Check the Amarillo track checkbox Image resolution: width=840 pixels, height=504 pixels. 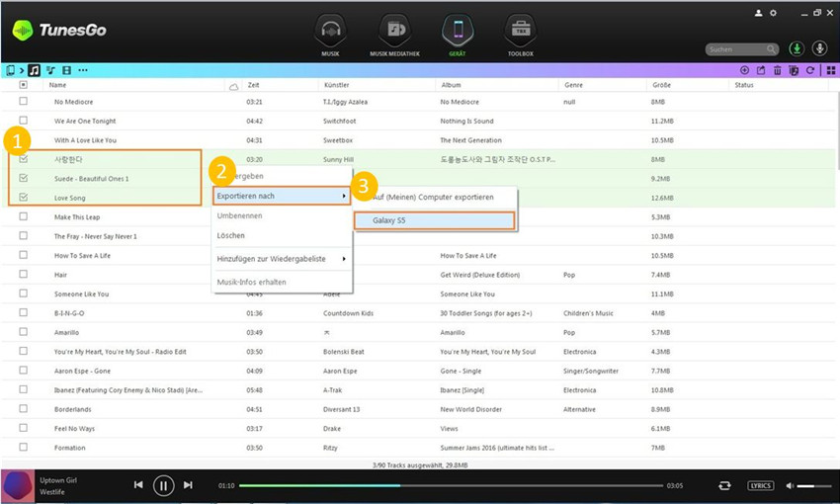point(23,331)
